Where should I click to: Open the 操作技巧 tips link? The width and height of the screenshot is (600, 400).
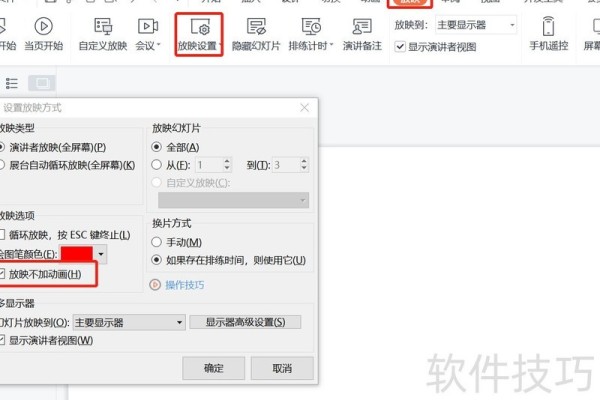point(184,285)
